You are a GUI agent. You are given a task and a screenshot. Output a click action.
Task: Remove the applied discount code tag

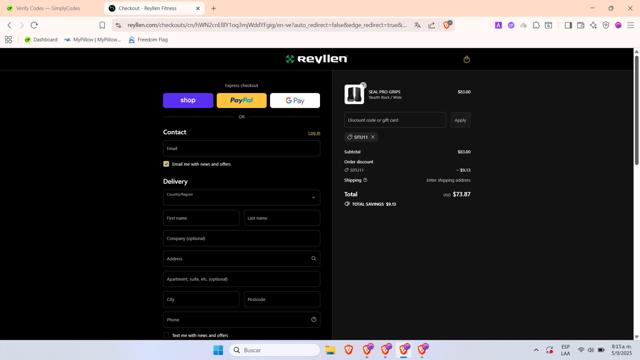(373, 137)
